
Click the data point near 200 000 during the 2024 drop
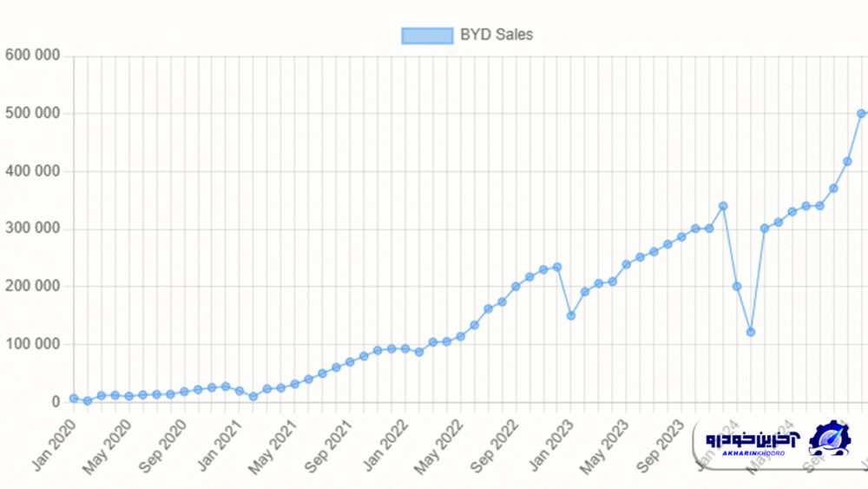tap(736, 286)
